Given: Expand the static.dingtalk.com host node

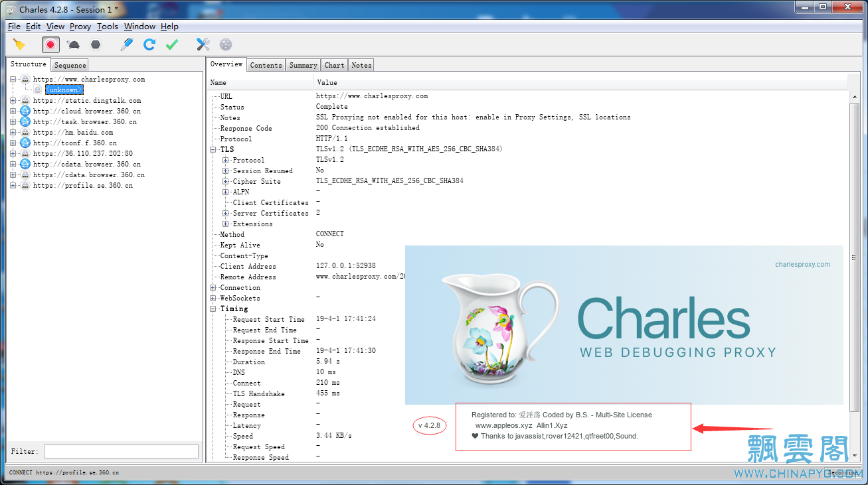Looking at the screenshot, I should pyautogui.click(x=13, y=101).
